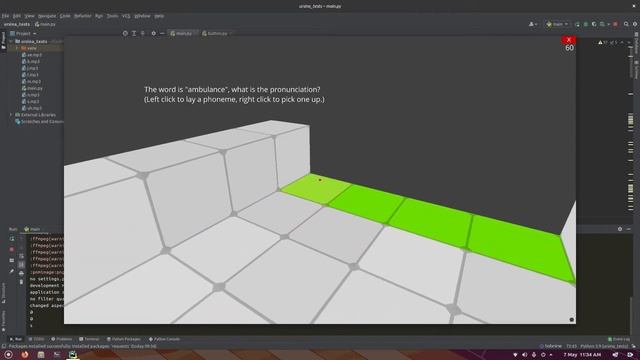The height and width of the screenshot is (360, 640).
Task: Click the Collapse All icon in Project panel
Action: [143, 33]
